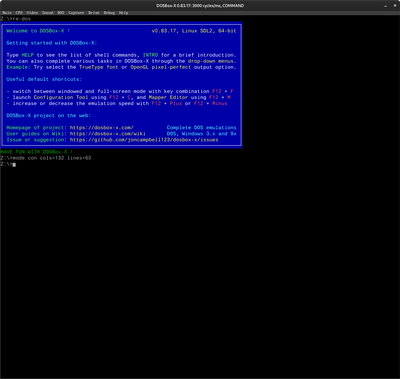Open the Capture menu
Image resolution: width=400 pixels, height=379 pixels.
point(76,13)
